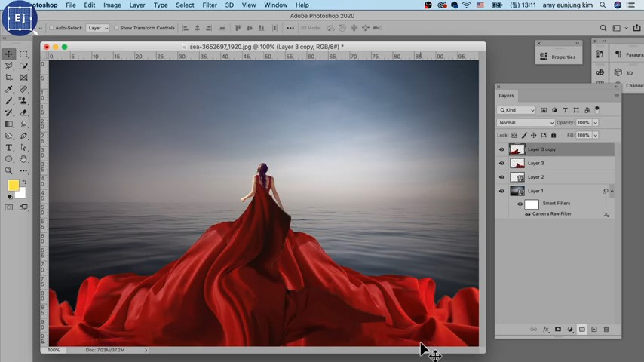This screenshot has height=362, width=644.
Task: Hide Layer 1 visibility eye
Action: click(x=501, y=191)
